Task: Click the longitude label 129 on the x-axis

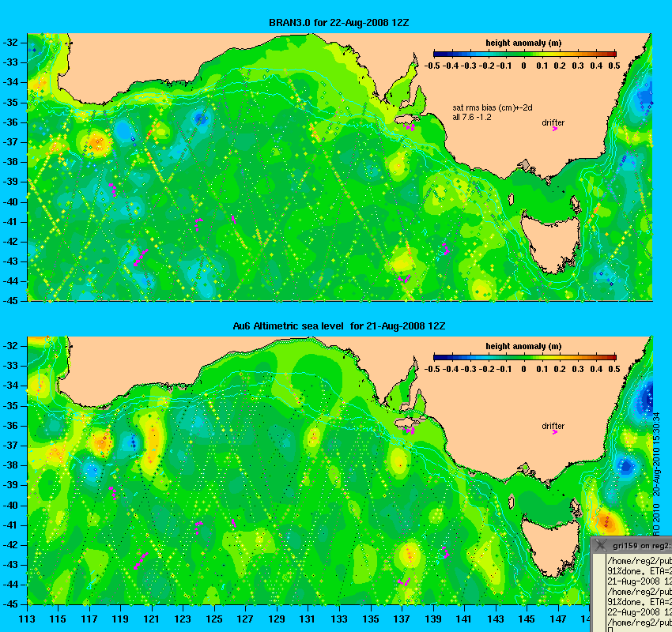Action: [277, 619]
